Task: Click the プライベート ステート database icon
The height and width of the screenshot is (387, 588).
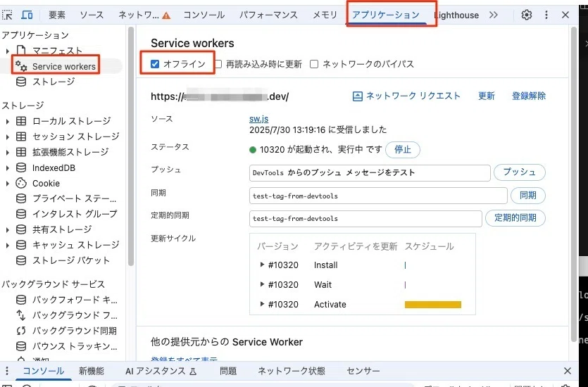Action: tap(21, 198)
